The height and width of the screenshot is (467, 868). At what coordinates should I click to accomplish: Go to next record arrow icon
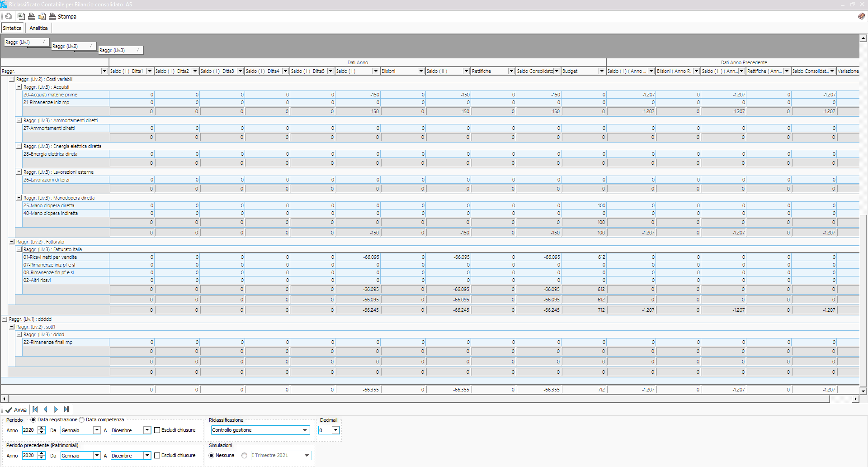coord(56,410)
